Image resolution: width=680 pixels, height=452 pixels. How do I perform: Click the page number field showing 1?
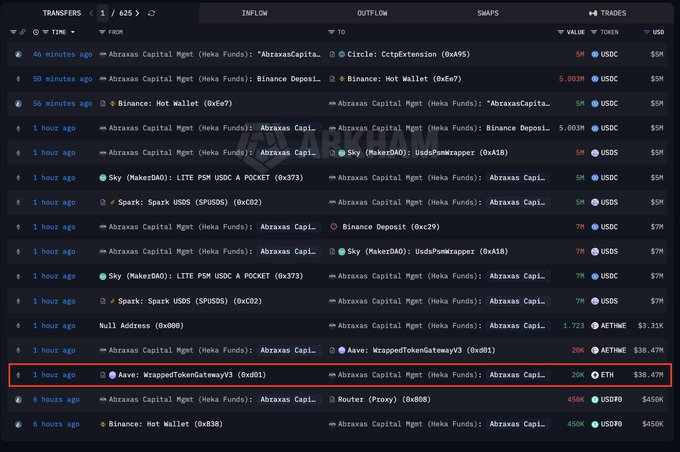click(103, 13)
